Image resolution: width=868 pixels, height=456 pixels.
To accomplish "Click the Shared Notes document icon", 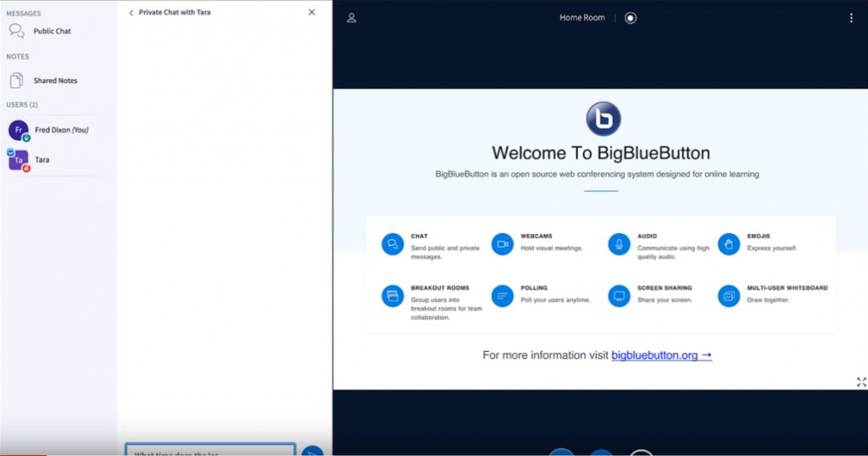I will pos(17,81).
